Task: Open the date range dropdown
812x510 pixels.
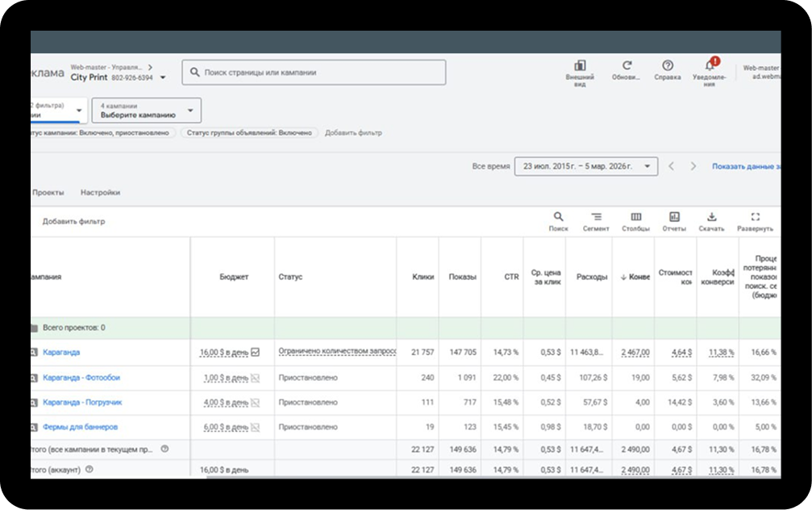Action: 585,166
